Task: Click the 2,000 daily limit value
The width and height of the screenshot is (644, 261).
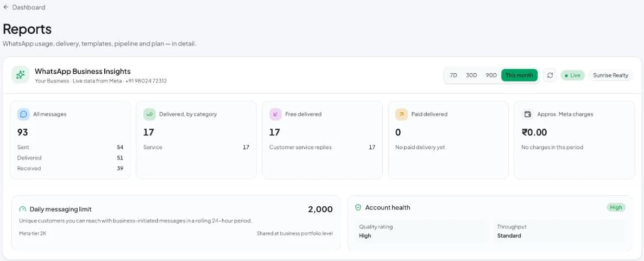Action: point(320,209)
